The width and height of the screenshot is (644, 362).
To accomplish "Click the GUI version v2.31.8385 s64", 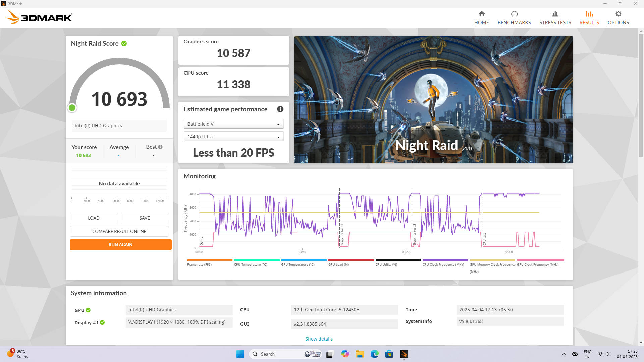I will tap(344, 324).
